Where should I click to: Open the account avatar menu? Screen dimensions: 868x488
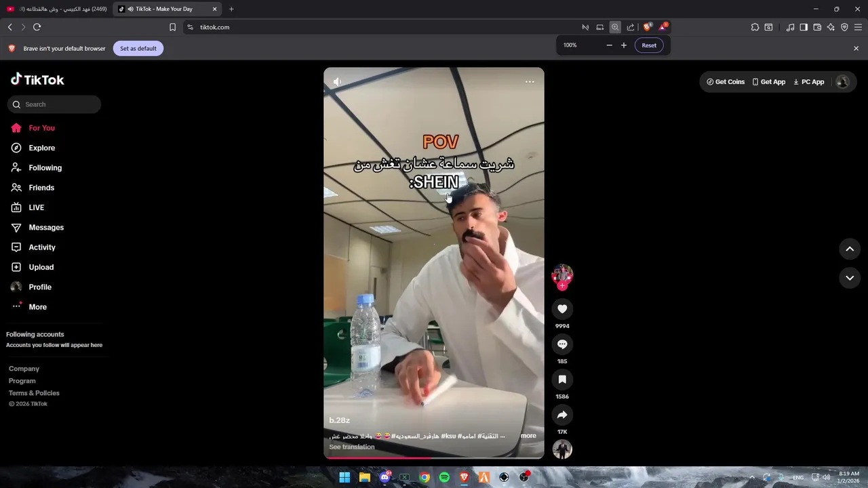[843, 82]
